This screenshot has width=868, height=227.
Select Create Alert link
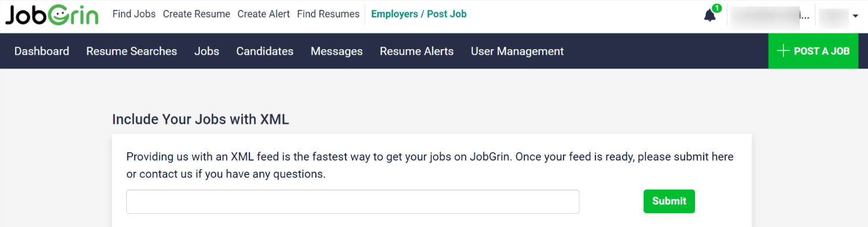(x=263, y=14)
